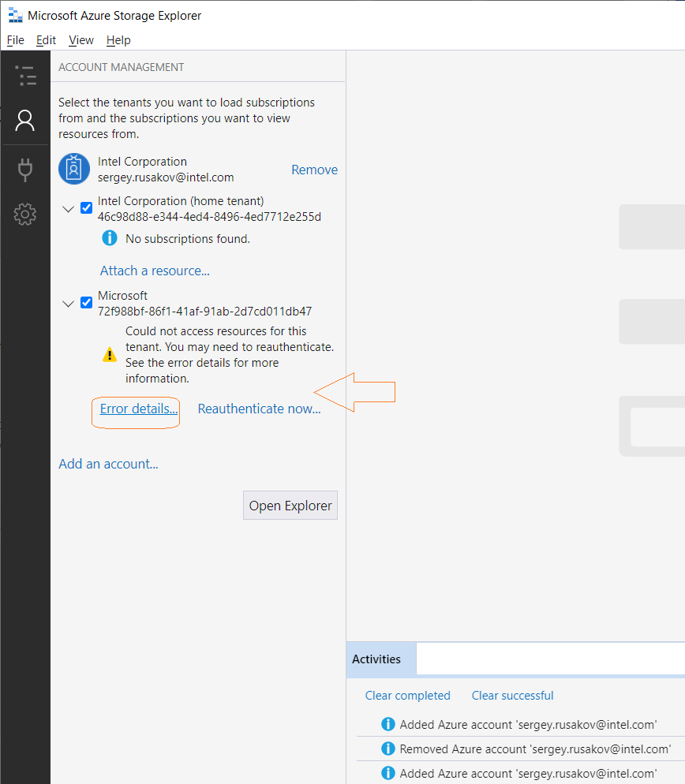Screen dimensions: 685x784
Task: Select the tenant ID 46c98d88-e344-4ed4-8496-4ed7712e255d
Action: click(210, 216)
